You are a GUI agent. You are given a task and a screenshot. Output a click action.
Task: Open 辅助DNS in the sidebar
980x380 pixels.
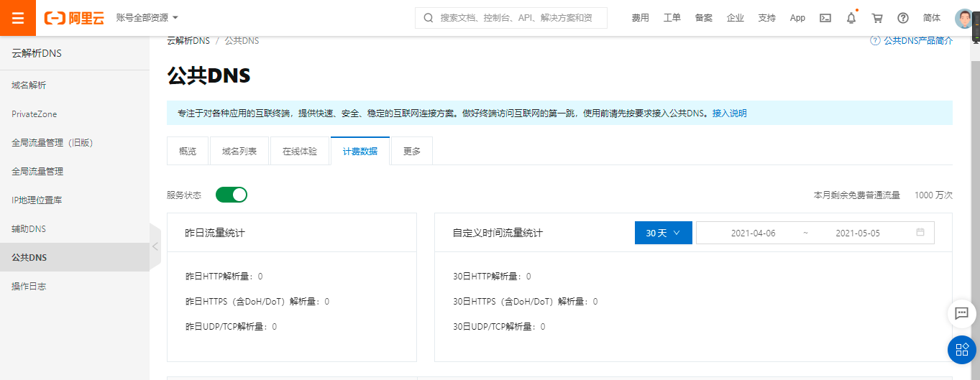click(75, 229)
